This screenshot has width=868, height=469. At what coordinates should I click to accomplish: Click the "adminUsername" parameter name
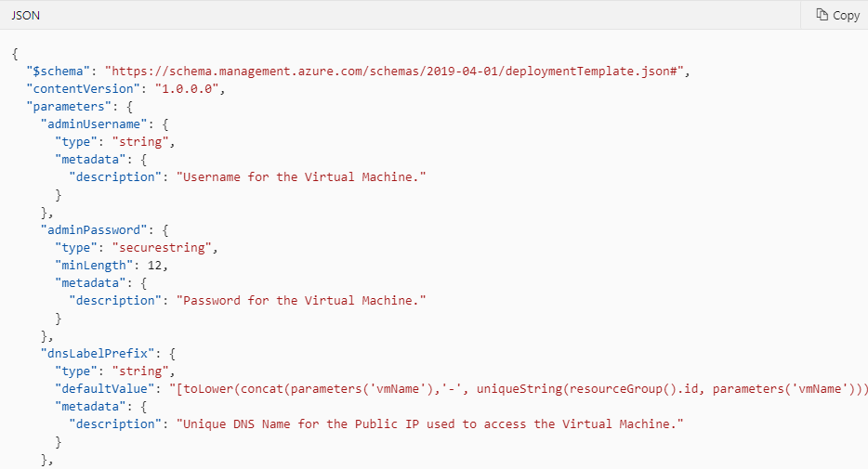(94, 124)
